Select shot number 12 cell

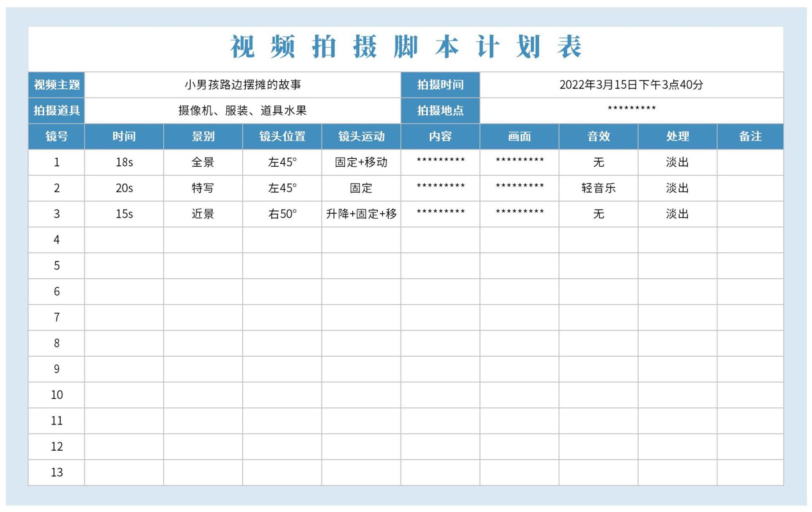[56, 446]
